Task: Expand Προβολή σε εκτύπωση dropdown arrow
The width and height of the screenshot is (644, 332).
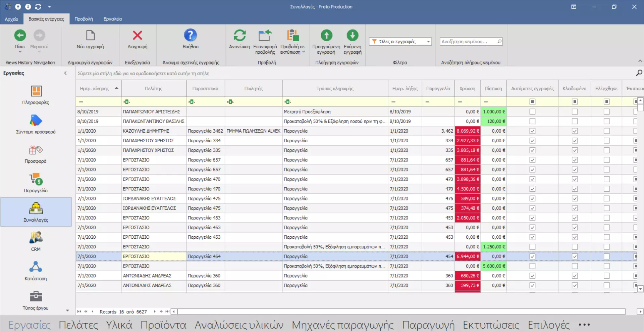Action: [x=304, y=52]
